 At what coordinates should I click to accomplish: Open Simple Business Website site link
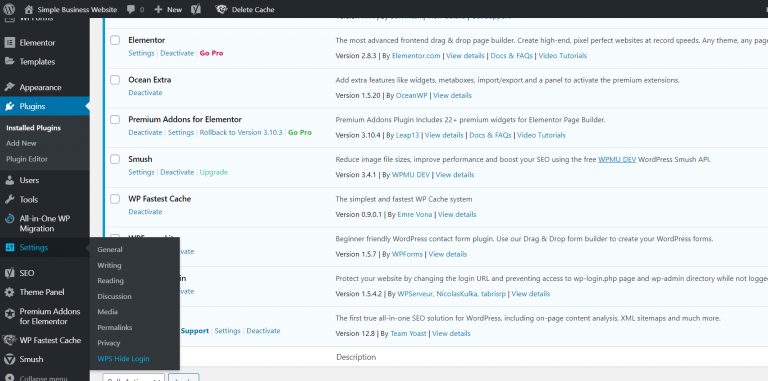pos(77,9)
